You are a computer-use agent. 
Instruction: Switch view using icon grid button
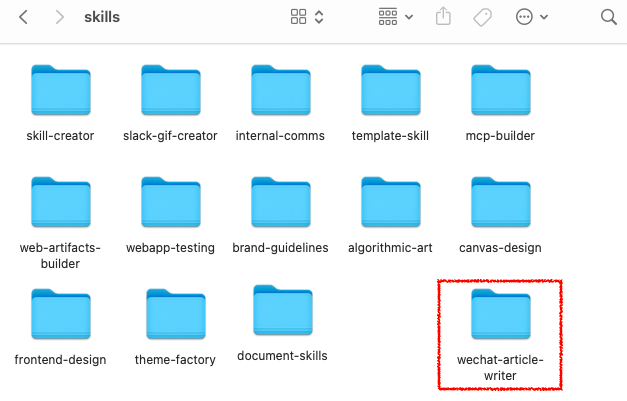click(307, 17)
